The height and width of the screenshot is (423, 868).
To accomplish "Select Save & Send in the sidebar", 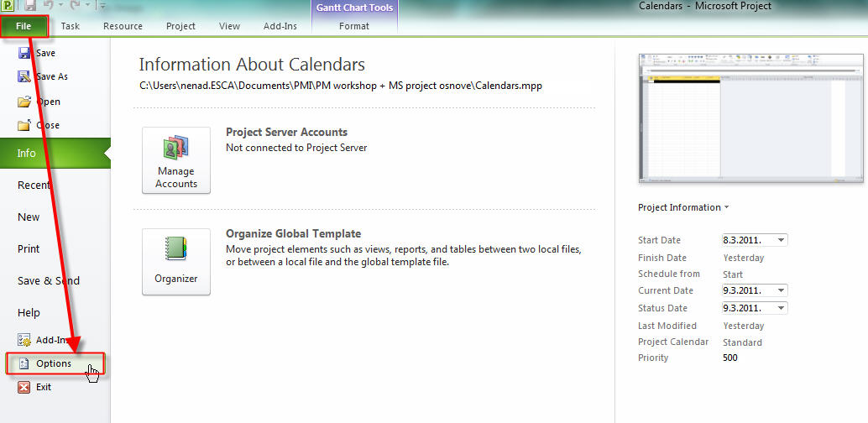I will pyautogui.click(x=49, y=280).
